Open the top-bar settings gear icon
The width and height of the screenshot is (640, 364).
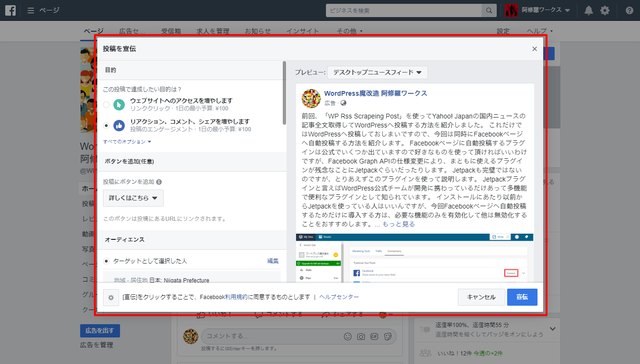(604, 10)
